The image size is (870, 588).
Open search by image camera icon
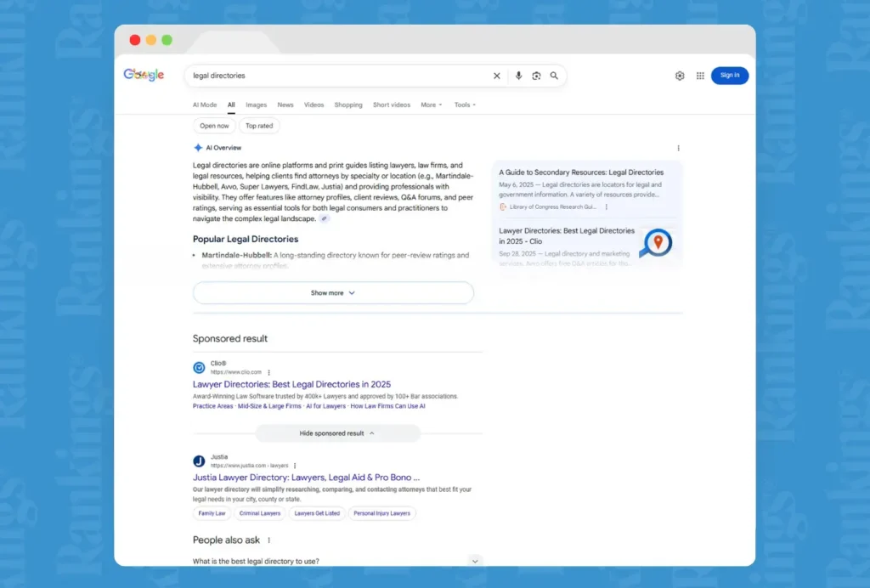pyautogui.click(x=536, y=76)
